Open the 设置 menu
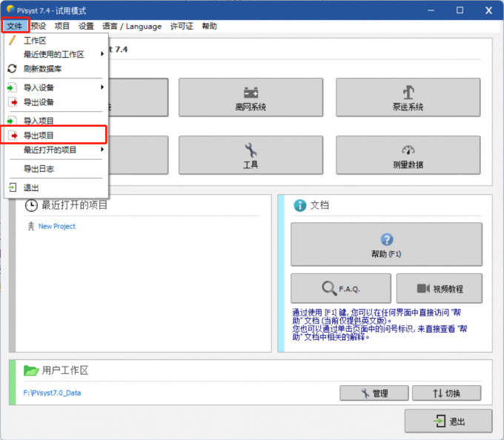Image resolution: width=504 pixels, height=440 pixels. coord(86,26)
